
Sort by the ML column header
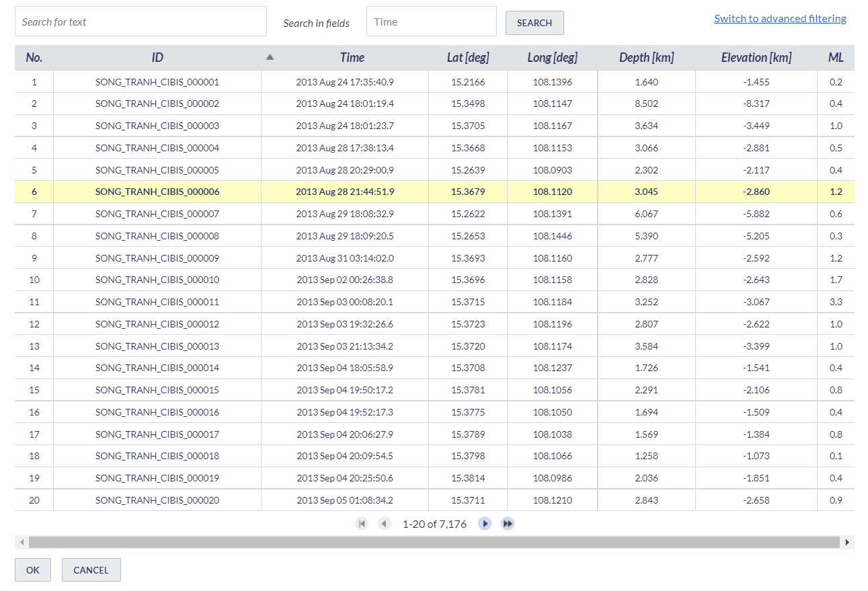click(x=836, y=58)
